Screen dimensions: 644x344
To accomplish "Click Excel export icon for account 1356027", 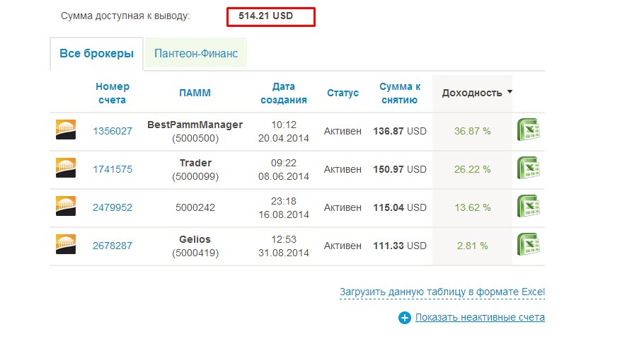I will tap(528, 131).
